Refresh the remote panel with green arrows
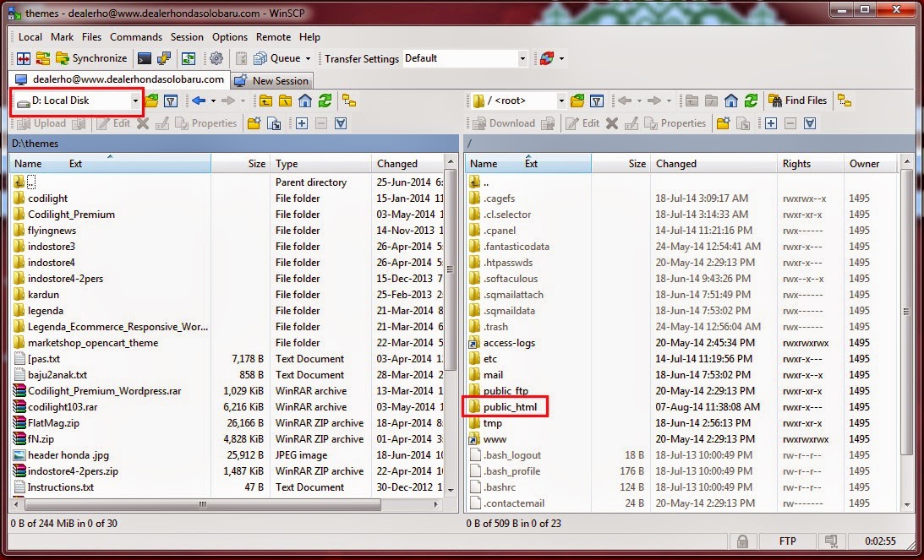Screen dimensions: 924x560 (x=751, y=101)
